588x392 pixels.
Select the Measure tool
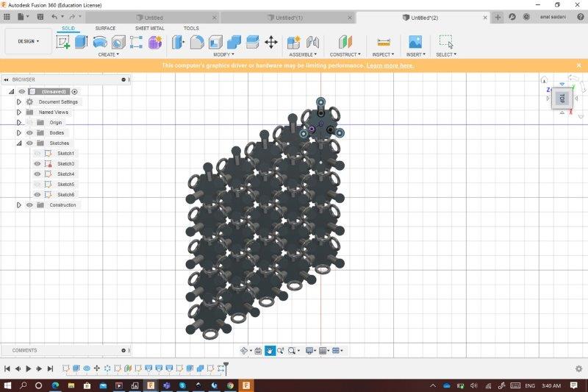point(384,42)
